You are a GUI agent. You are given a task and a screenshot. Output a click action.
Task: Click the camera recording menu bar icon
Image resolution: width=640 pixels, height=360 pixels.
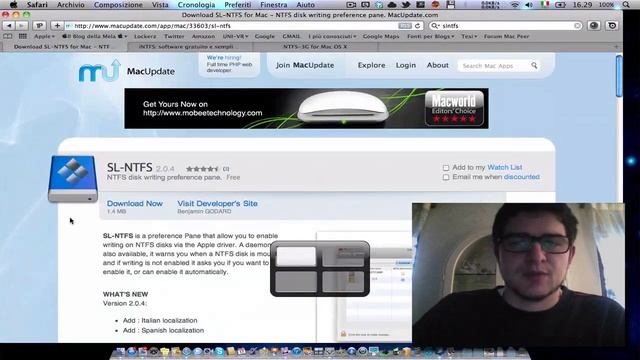point(351,5)
